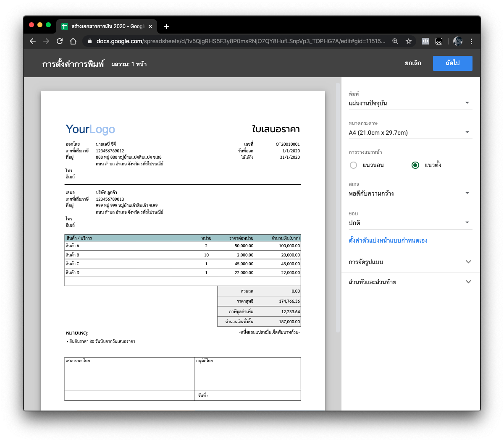This screenshot has width=504, height=442.
Task: Click the บริษัท ลูกค้า customer name
Action: pos(106,192)
